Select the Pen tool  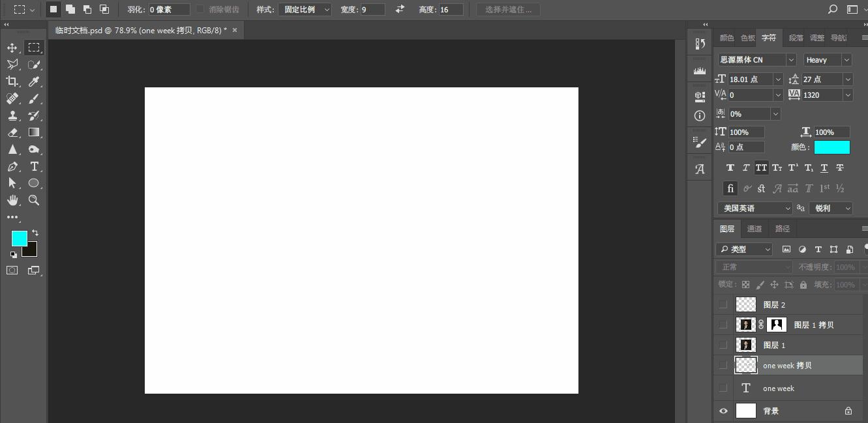coord(12,166)
